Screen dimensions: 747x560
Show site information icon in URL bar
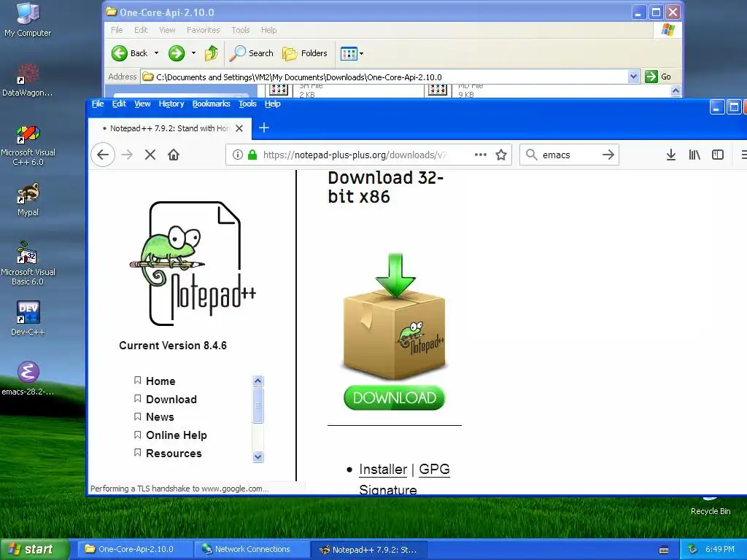click(x=238, y=155)
